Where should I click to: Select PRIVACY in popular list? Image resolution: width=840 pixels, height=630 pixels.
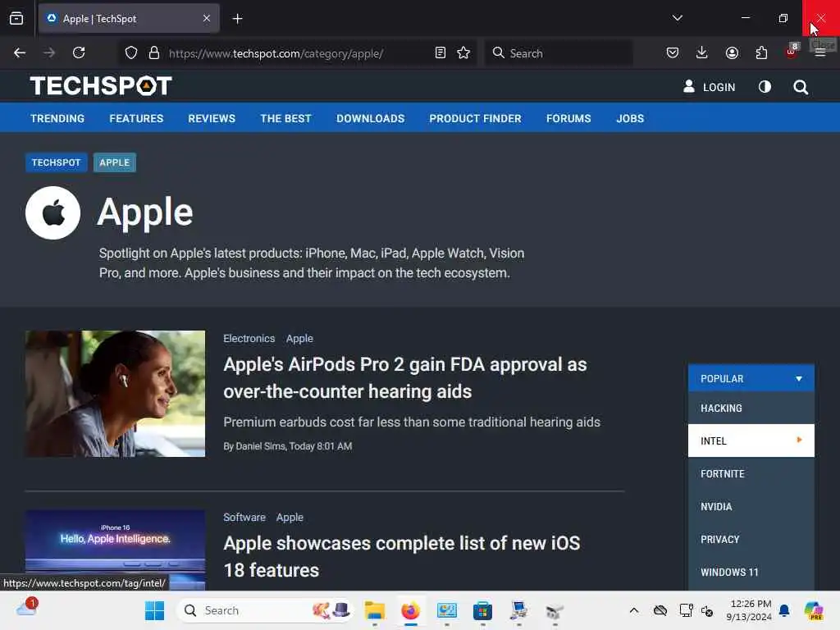tap(751, 540)
